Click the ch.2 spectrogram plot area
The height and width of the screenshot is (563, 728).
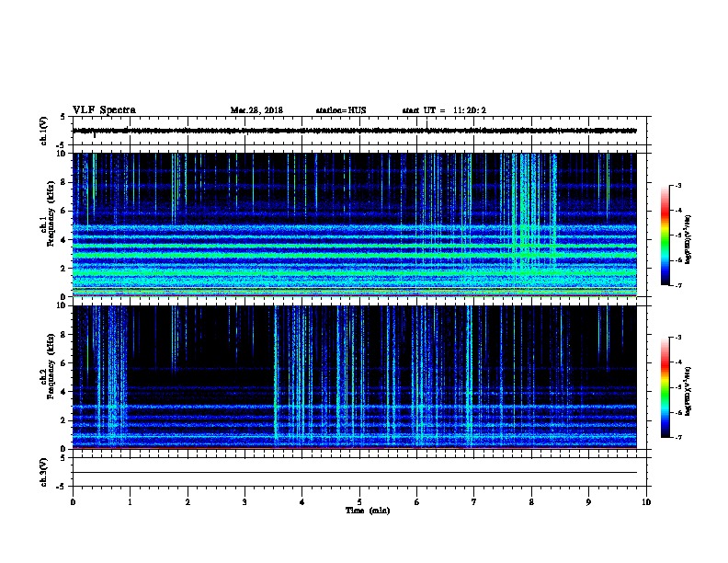[354, 377]
